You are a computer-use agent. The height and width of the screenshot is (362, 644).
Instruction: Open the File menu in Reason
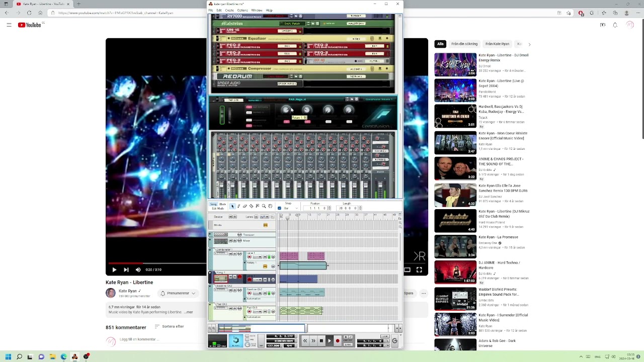(211, 10)
